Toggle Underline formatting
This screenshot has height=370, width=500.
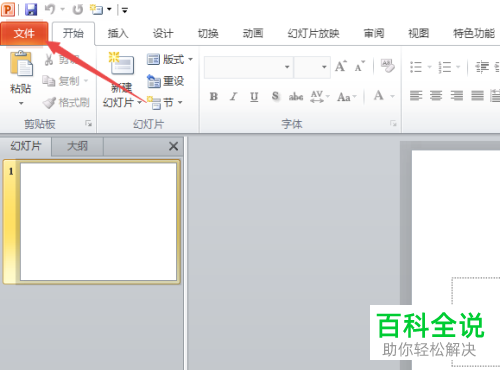(254, 97)
